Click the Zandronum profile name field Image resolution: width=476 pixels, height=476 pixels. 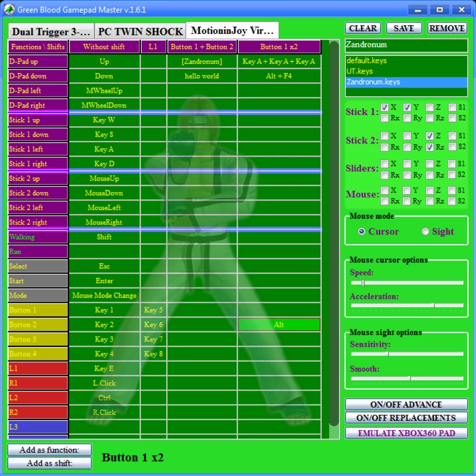[406, 45]
